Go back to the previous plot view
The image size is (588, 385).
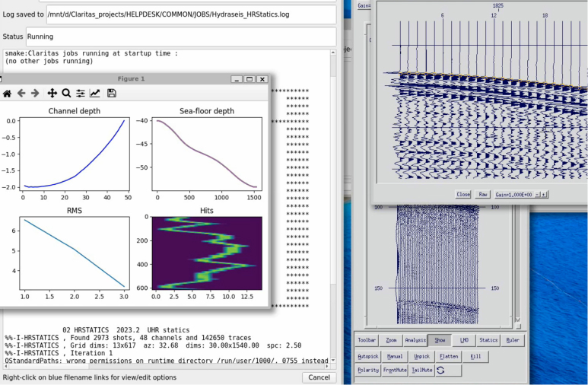coord(21,94)
